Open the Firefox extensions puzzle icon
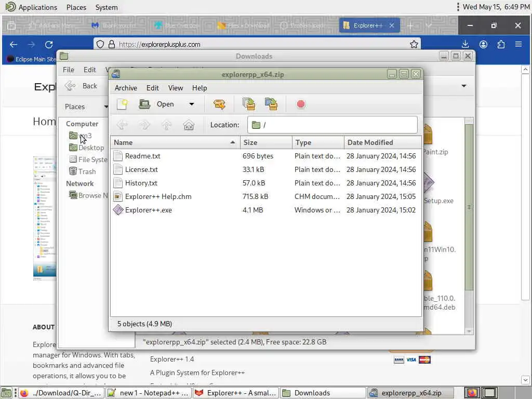Screen dimensions: 532x399 click(x=501, y=45)
